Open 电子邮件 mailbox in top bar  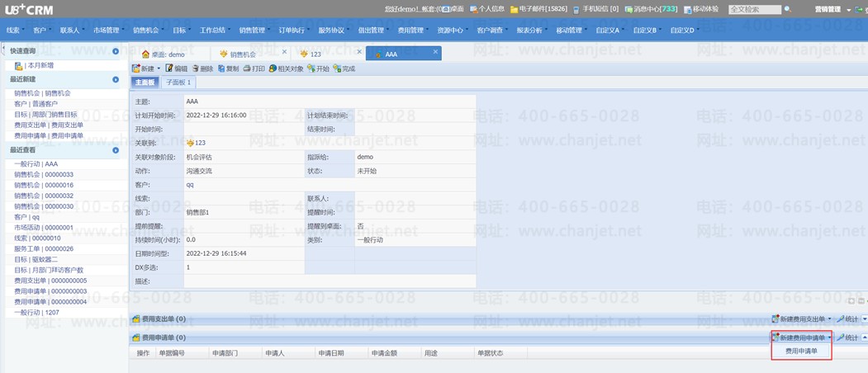point(538,9)
